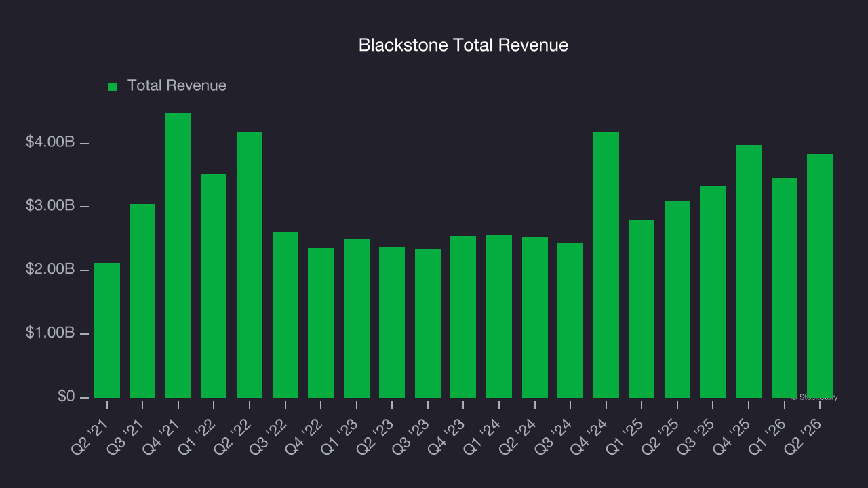
Task: Select the Q4 '25 revenue bar
Action: coord(749,271)
